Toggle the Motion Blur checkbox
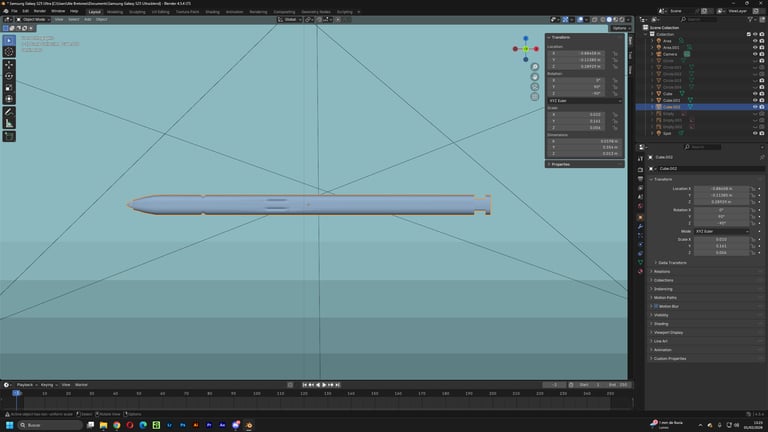This screenshot has height=432, width=768. coord(656,307)
